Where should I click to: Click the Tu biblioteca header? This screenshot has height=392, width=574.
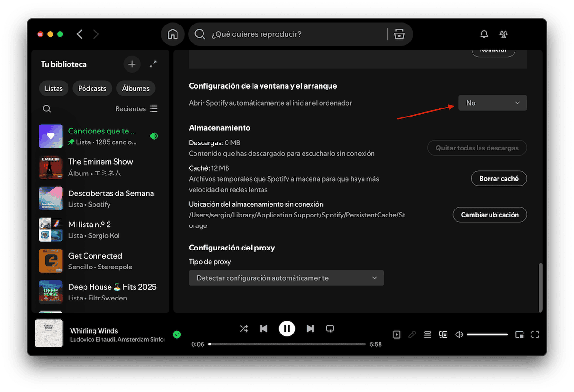click(x=64, y=64)
